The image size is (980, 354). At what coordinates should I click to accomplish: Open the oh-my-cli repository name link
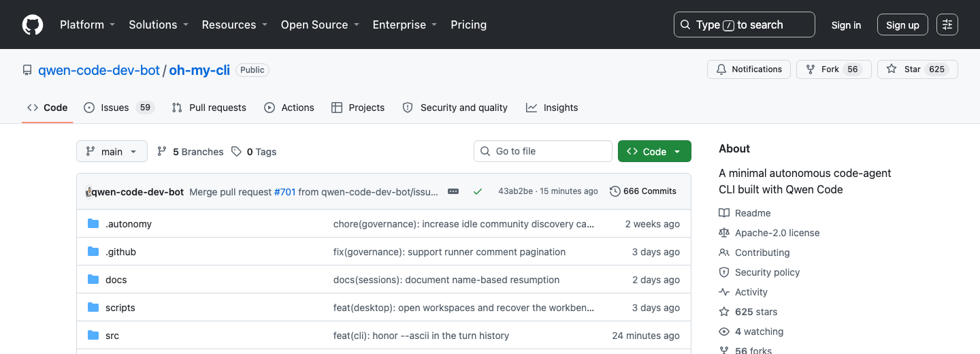click(x=199, y=70)
